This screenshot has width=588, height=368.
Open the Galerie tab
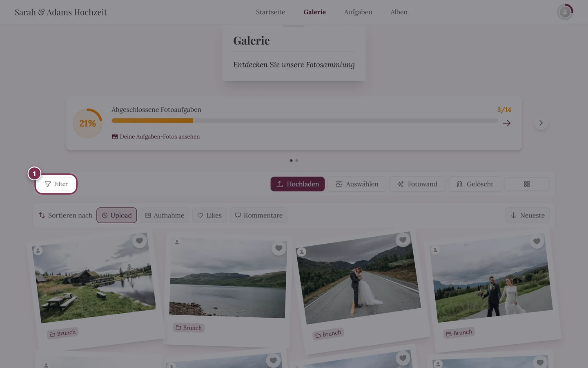315,12
